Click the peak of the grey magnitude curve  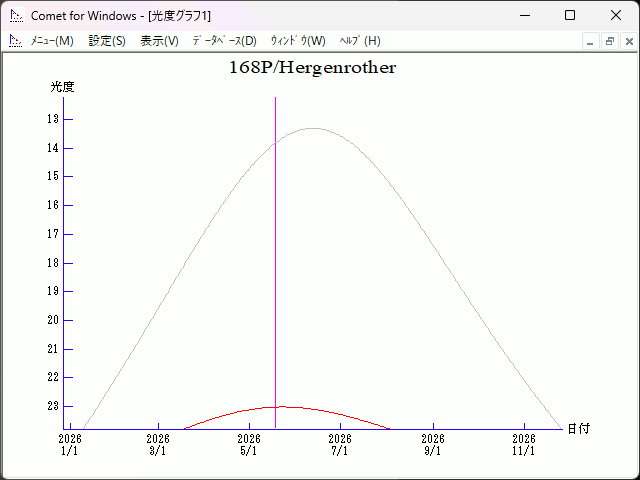tap(313, 128)
